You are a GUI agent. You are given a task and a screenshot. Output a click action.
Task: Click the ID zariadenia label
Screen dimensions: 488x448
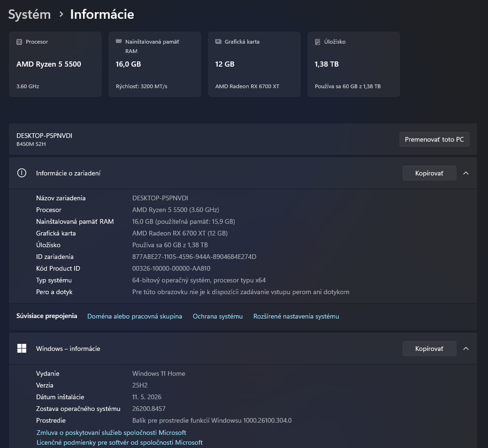pos(55,257)
